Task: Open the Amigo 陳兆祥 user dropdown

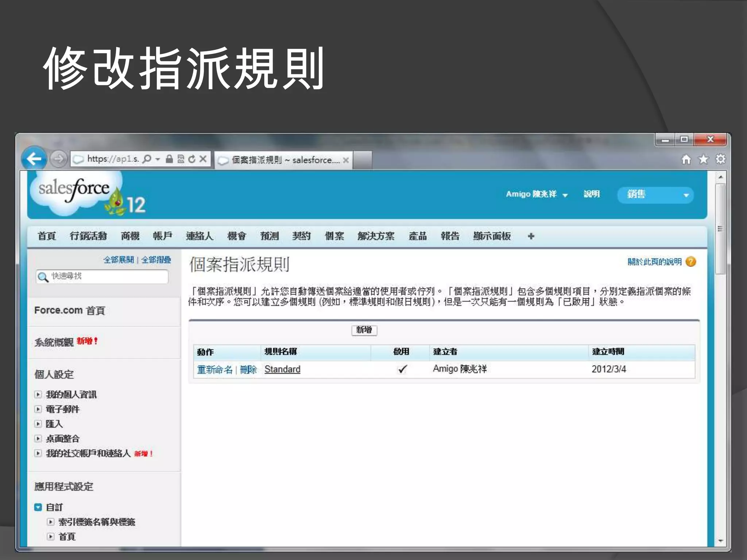Action: [537, 194]
